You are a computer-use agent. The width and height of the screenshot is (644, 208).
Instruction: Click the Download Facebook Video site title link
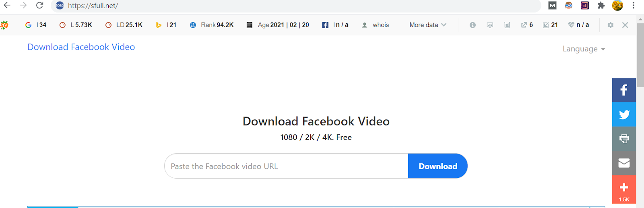point(81,47)
